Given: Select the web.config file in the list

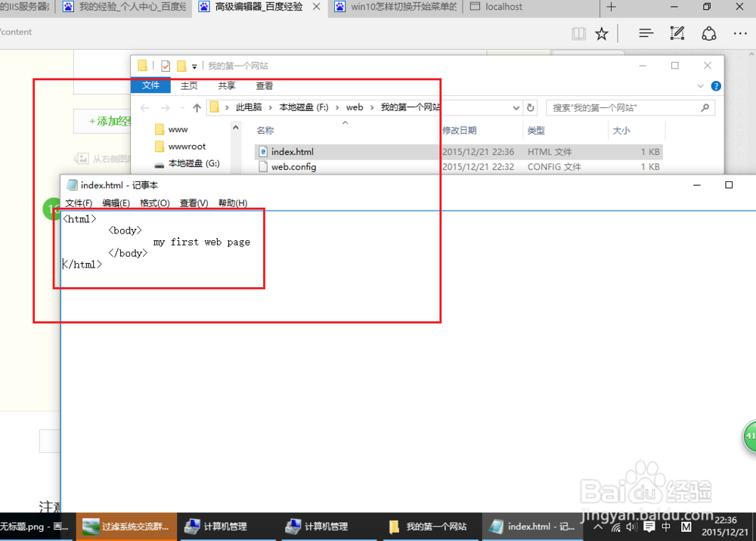Looking at the screenshot, I should (295, 166).
